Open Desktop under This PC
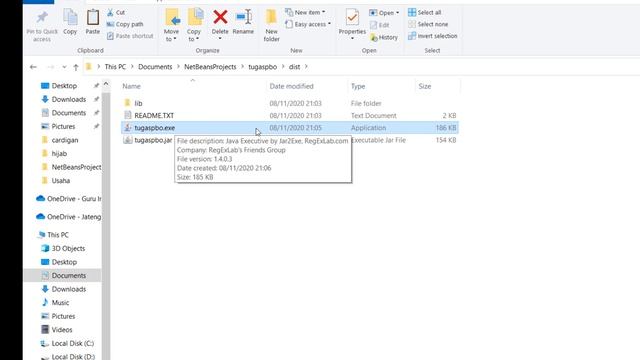640x360 pixels. pos(64,262)
